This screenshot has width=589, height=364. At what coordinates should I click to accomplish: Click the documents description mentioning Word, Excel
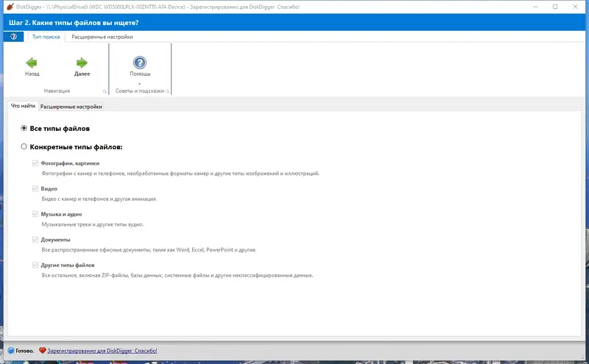(x=149, y=249)
